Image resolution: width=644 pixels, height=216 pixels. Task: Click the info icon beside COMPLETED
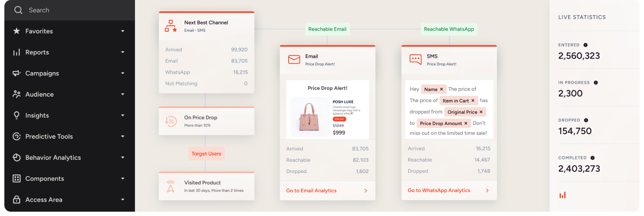(x=592, y=158)
